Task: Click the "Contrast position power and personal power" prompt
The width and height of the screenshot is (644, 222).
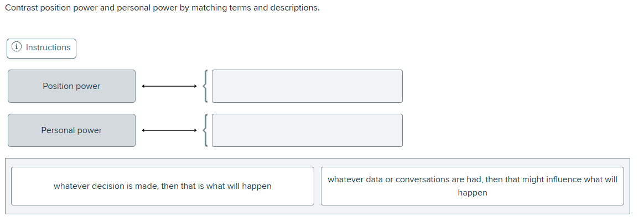Action: (162, 9)
